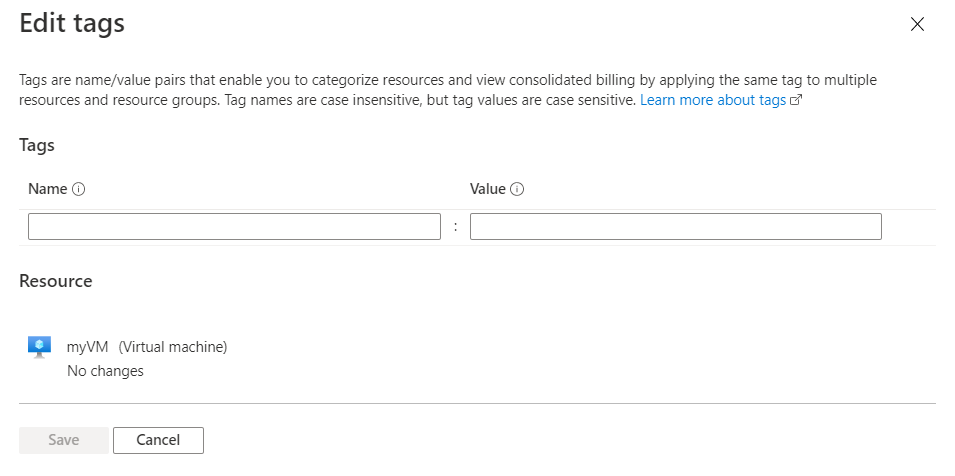The image size is (955, 476).
Task: Click the No changes status text
Action: point(105,371)
